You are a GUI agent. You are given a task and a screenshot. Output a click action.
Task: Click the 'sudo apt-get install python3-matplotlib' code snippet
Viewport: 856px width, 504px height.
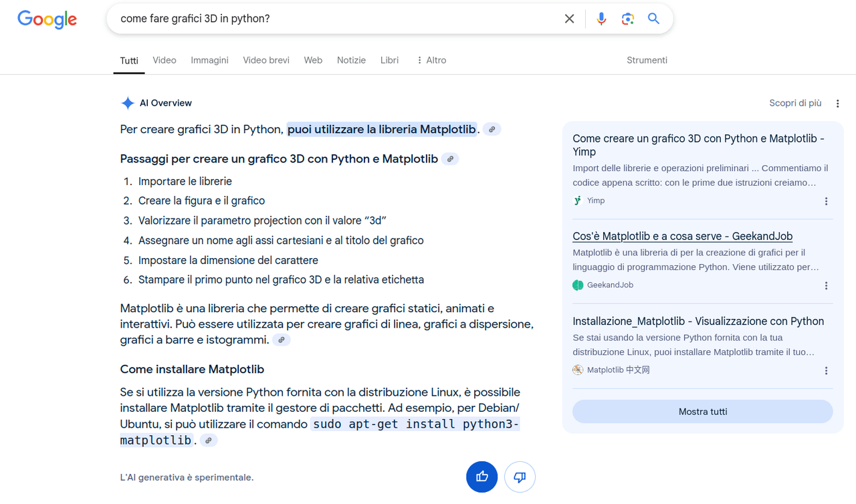pos(320,432)
